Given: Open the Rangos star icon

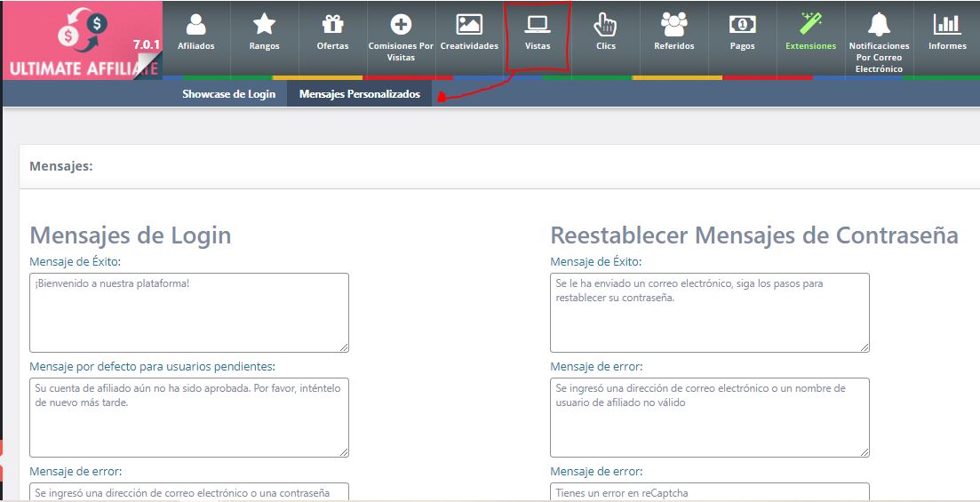Looking at the screenshot, I should 265,25.
